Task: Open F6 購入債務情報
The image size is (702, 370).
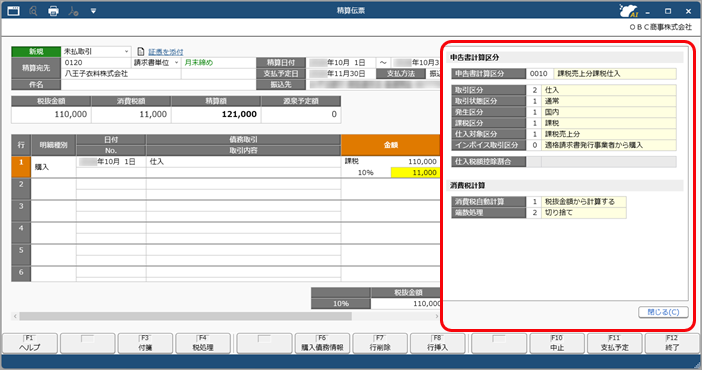Action: tap(322, 344)
